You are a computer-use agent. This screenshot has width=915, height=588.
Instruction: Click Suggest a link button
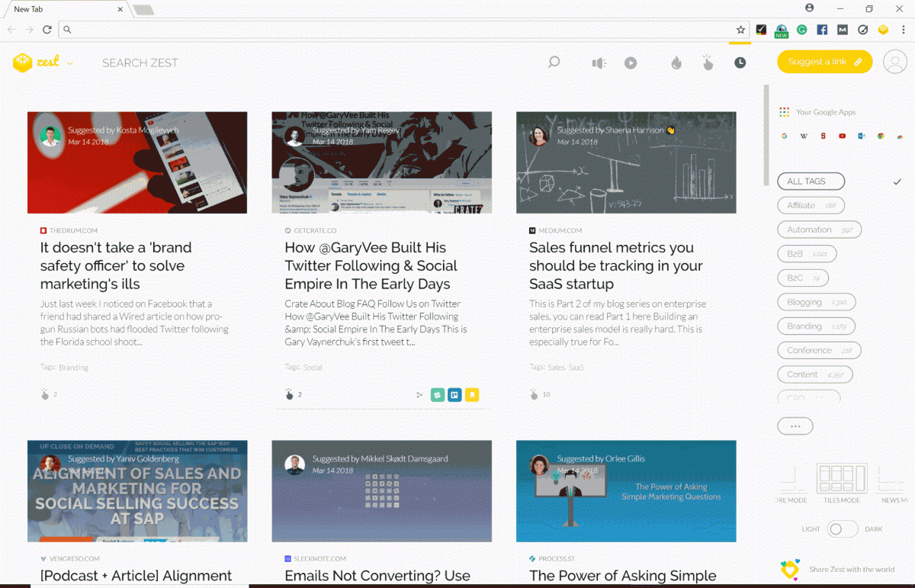(x=824, y=62)
